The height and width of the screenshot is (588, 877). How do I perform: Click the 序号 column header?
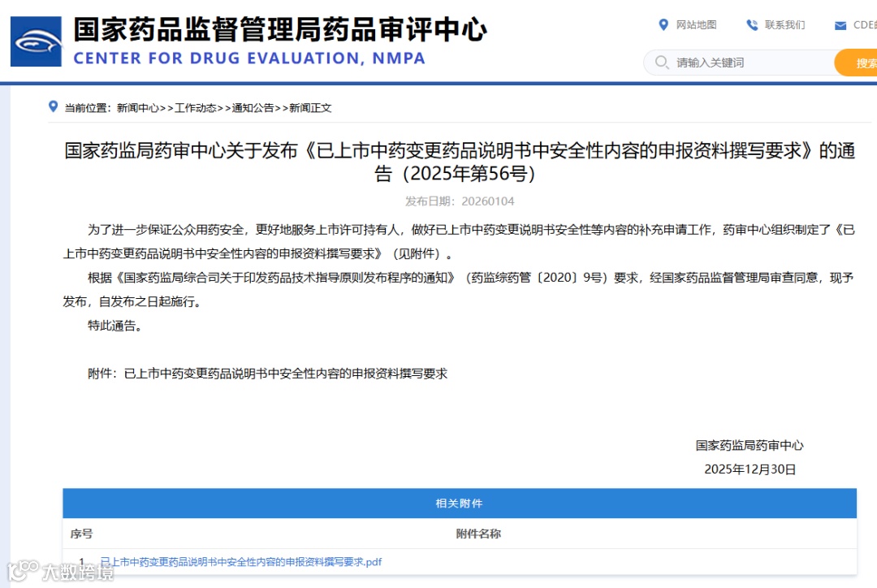81,534
